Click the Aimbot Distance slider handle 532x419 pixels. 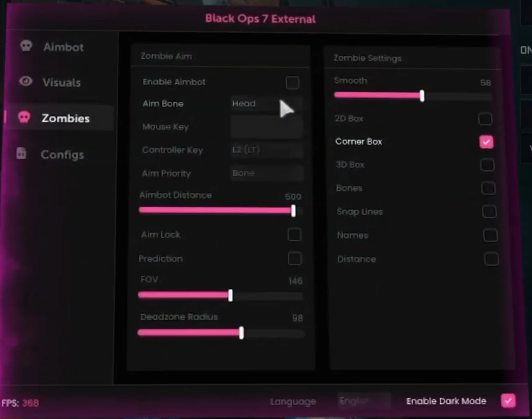click(293, 211)
